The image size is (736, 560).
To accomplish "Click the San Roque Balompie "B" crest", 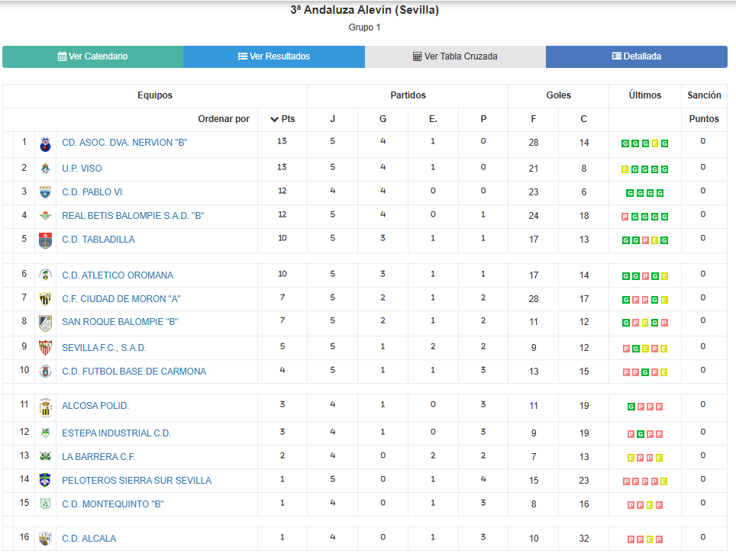I will click(45, 323).
